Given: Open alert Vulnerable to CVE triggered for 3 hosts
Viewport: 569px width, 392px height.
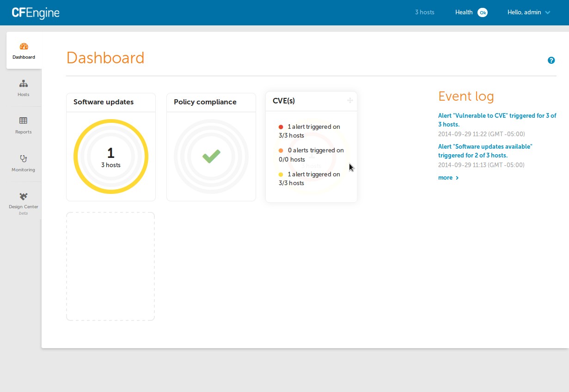Looking at the screenshot, I should 497,120.
